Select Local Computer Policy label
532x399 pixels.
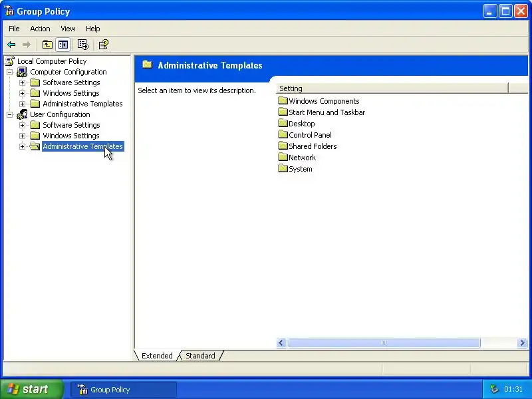(52, 61)
